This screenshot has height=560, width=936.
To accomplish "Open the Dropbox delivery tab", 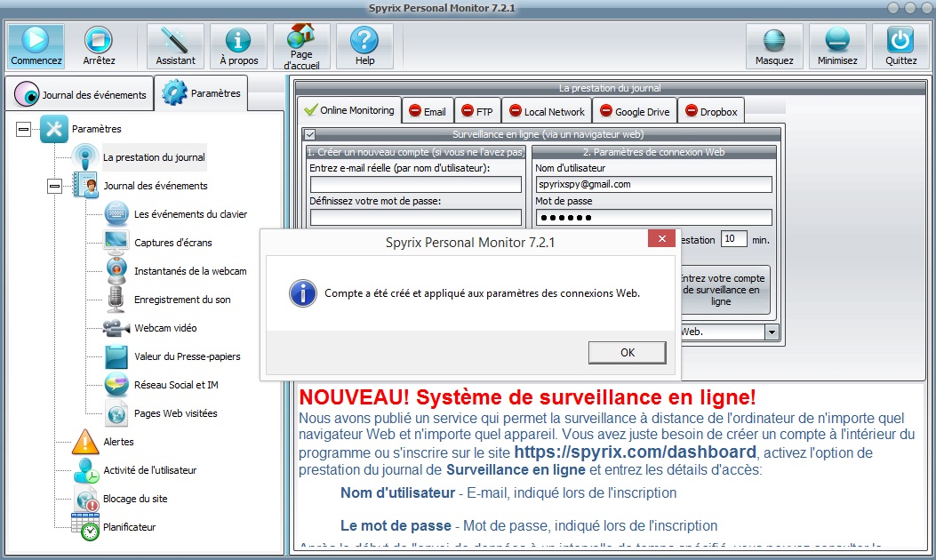I will [x=711, y=111].
